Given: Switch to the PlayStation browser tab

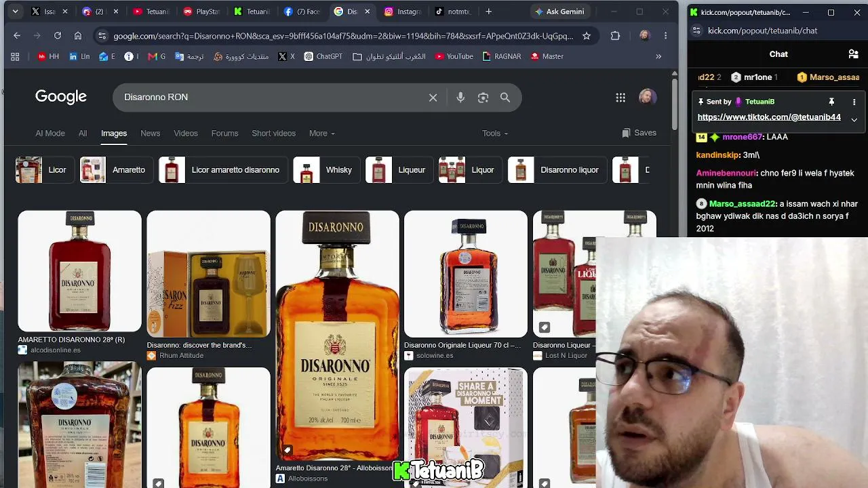Looking at the screenshot, I should 202,12.
